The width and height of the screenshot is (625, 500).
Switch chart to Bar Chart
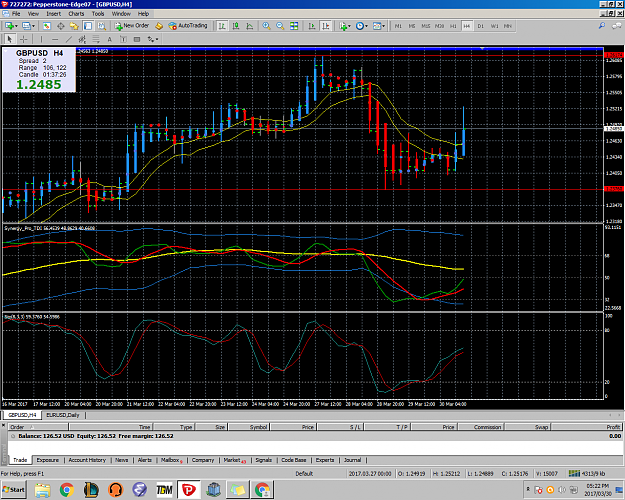[222, 26]
